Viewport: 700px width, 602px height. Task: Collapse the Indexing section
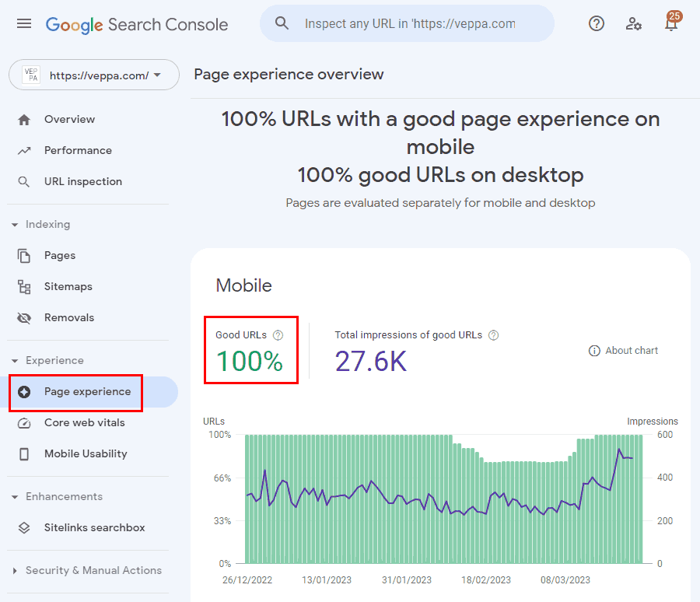pyautogui.click(x=15, y=225)
